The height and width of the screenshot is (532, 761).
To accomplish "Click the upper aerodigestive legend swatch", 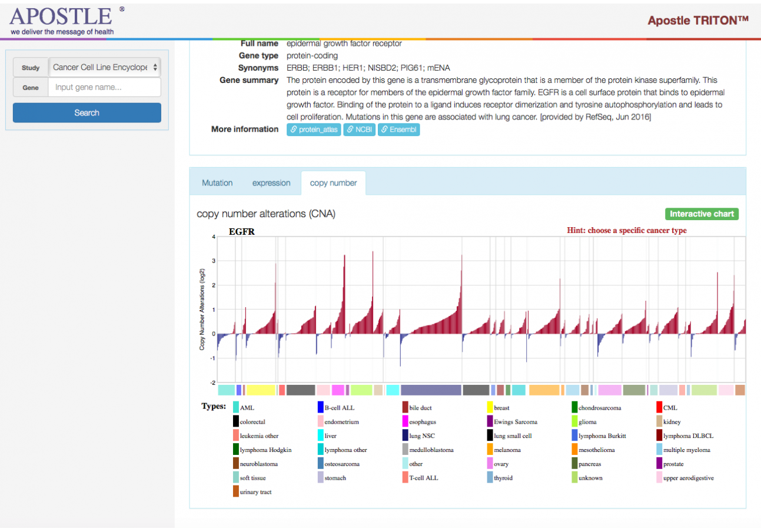I will [659, 478].
